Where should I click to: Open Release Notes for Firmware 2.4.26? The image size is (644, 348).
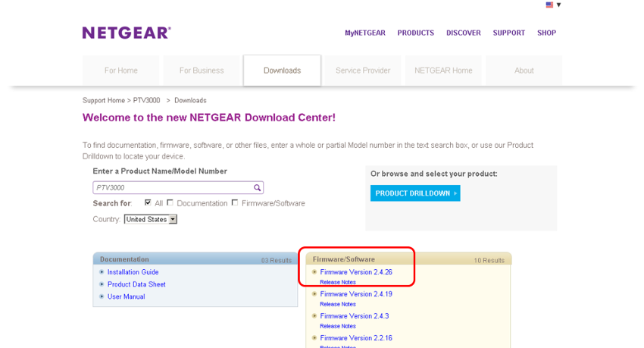[338, 282]
